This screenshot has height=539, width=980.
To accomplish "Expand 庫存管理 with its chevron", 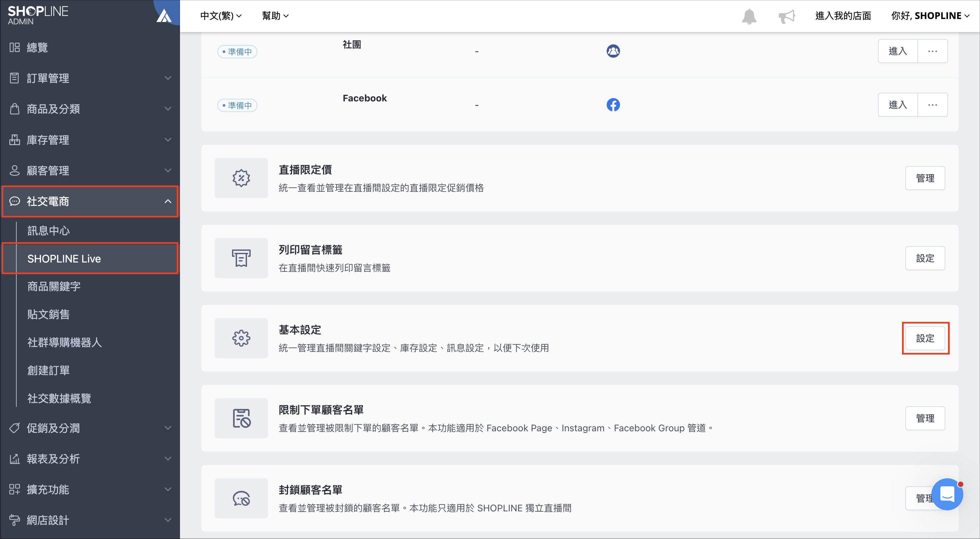I will 168,140.
